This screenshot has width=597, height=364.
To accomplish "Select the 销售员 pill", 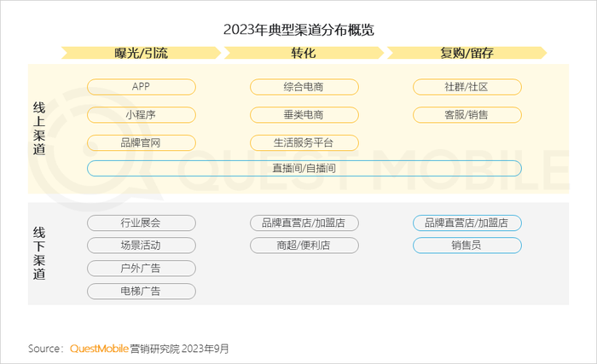I will tap(467, 246).
